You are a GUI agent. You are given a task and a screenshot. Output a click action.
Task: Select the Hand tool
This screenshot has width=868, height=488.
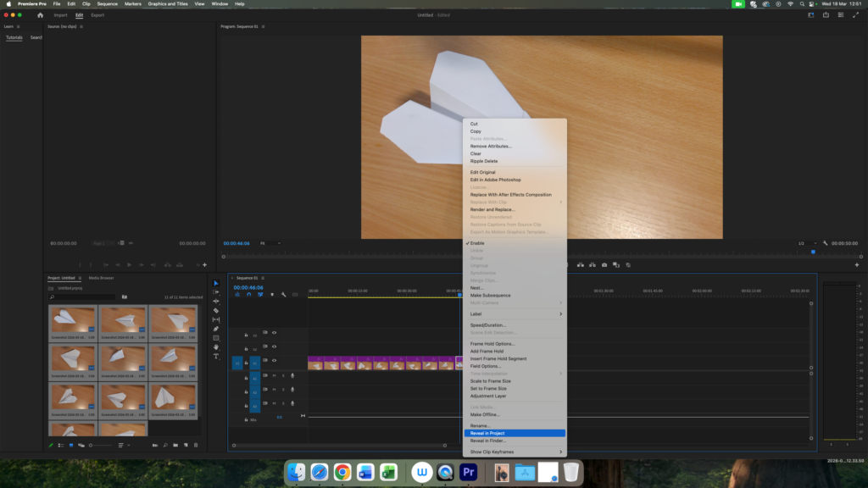tap(215, 347)
